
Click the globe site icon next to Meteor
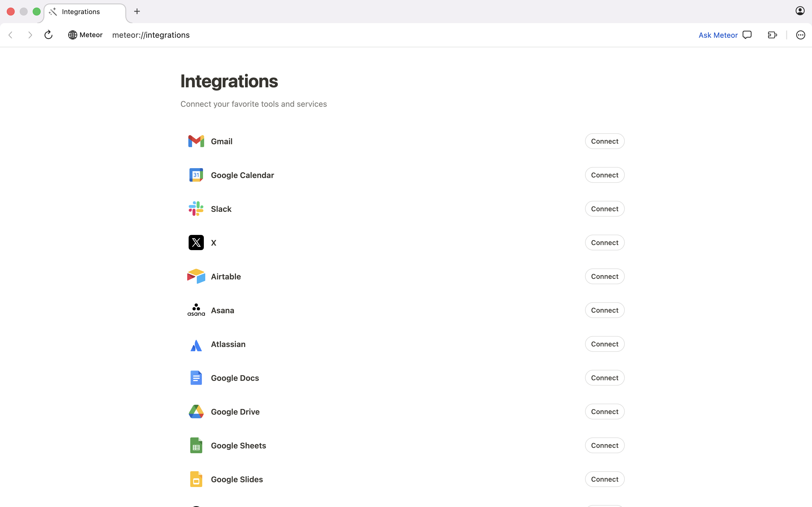point(72,35)
